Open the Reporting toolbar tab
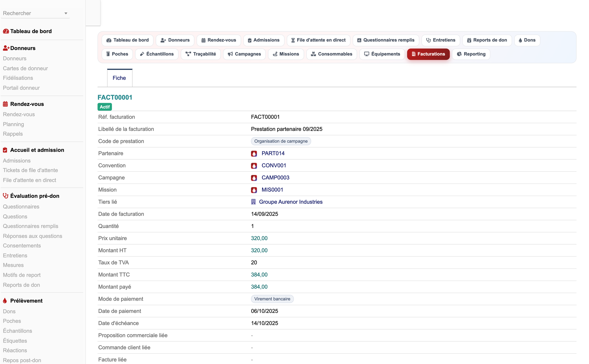Viewport: 589px width, 364px height. coord(471,54)
